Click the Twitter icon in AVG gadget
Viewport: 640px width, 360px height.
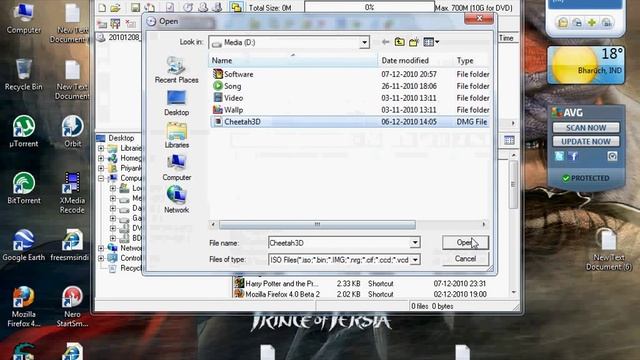559,156
